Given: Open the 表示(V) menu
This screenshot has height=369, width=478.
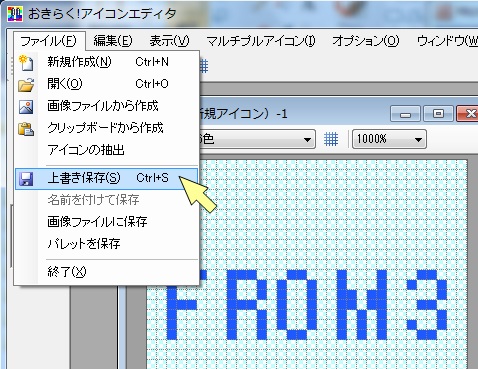Looking at the screenshot, I should click(169, 41).
